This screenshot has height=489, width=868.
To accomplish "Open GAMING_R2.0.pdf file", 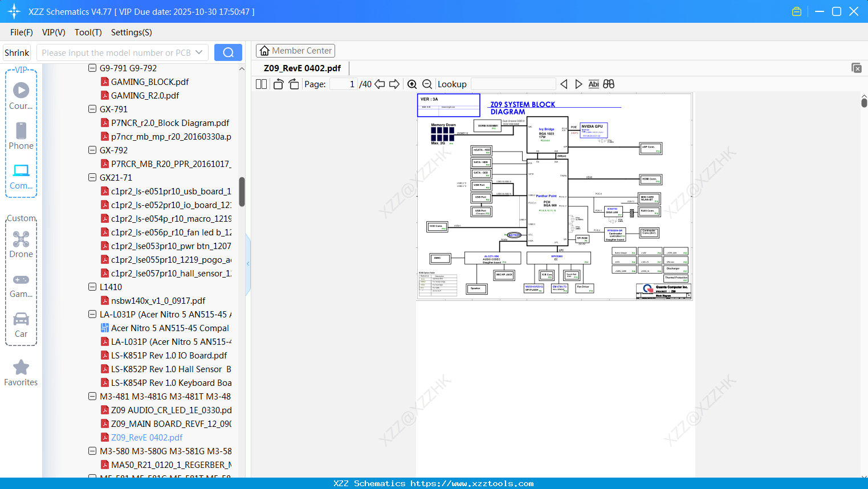I will 145,95.
